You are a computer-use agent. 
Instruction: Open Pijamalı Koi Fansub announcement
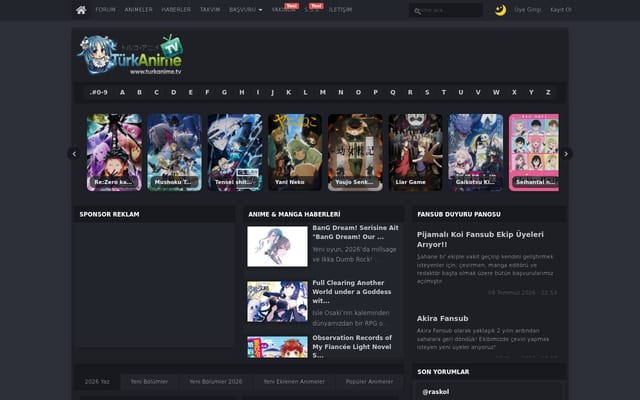click(480, 240)
